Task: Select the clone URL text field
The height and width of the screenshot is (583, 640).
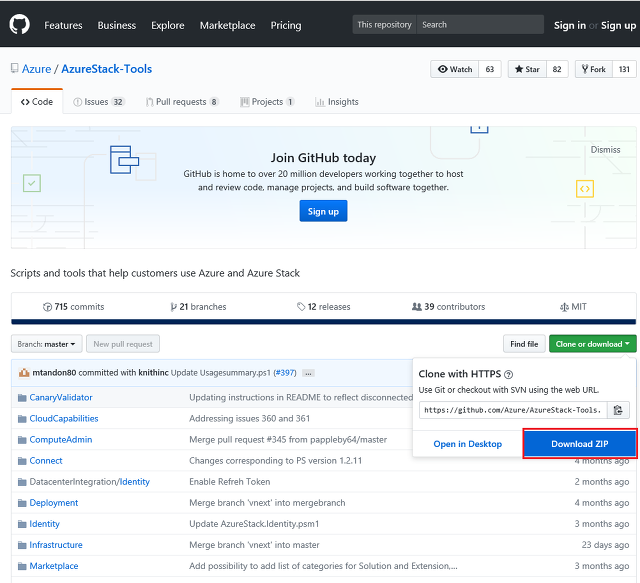Action: [513, 410]
